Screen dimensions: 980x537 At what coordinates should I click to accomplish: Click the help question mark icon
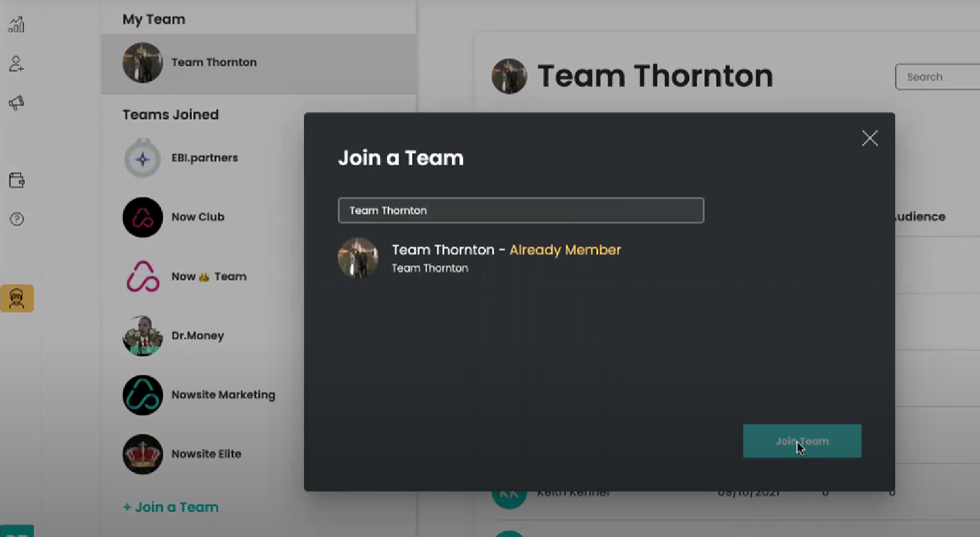pos(16,219)
